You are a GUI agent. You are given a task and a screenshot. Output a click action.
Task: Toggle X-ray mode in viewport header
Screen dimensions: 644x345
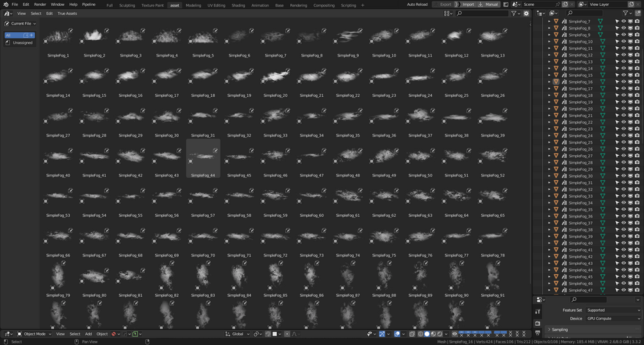(x=413, y=334)
